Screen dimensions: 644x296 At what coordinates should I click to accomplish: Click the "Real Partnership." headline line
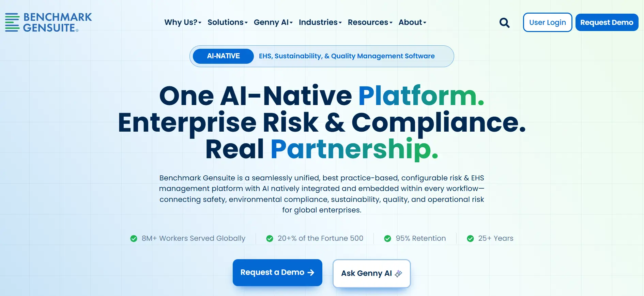coord(322,149)
